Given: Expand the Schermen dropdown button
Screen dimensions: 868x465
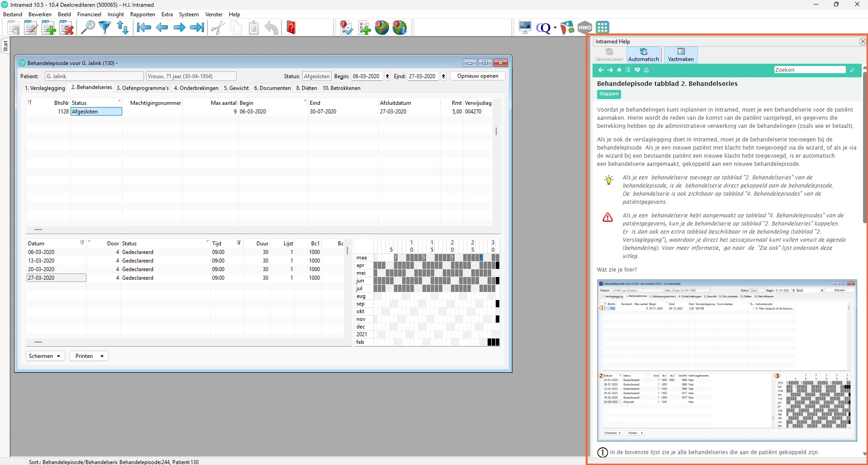Looking at the screenshot, I should coord(45,356).
